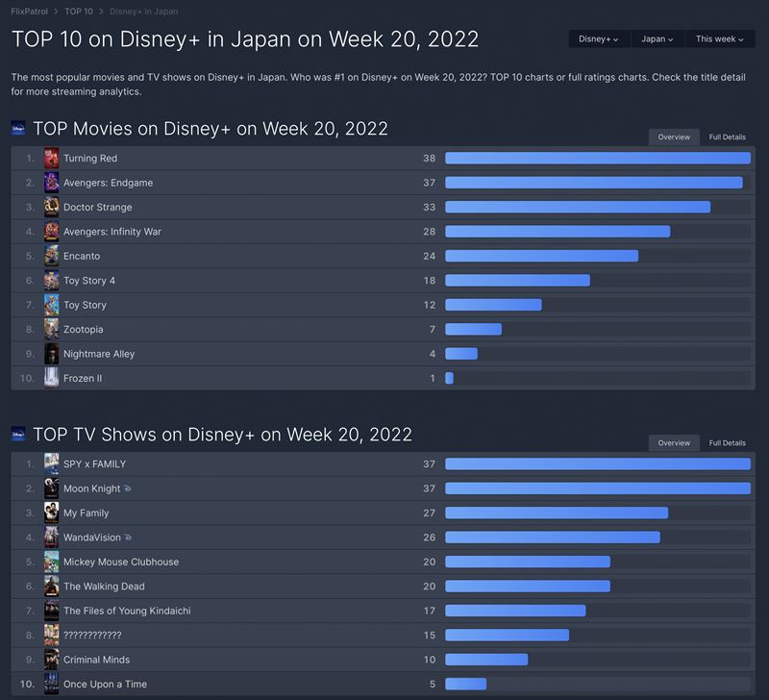Open The Walking Dead title link
Screen dimensions: 769x700
click(x=104, y=587)
